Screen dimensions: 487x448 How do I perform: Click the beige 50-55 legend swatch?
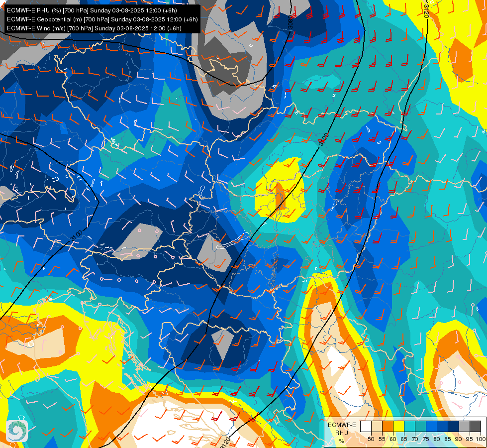click(377, 426)
